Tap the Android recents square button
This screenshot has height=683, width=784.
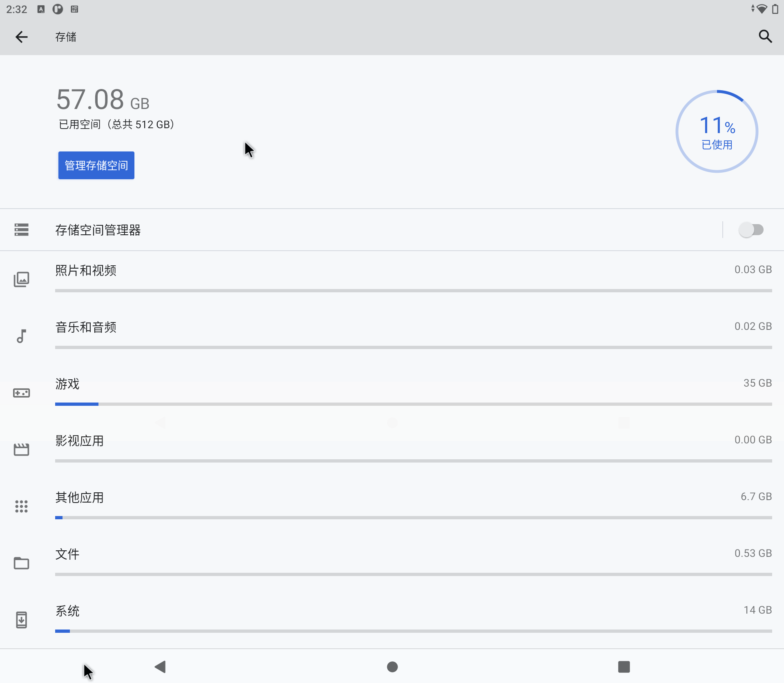[624, 667]
